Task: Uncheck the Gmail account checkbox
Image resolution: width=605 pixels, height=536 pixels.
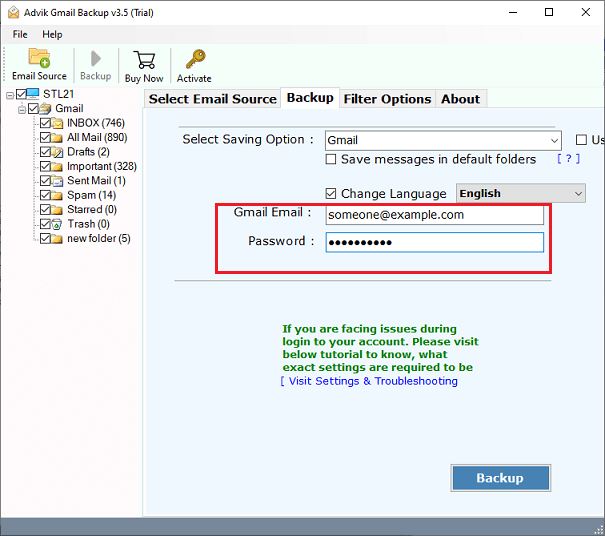Action: 33,109
